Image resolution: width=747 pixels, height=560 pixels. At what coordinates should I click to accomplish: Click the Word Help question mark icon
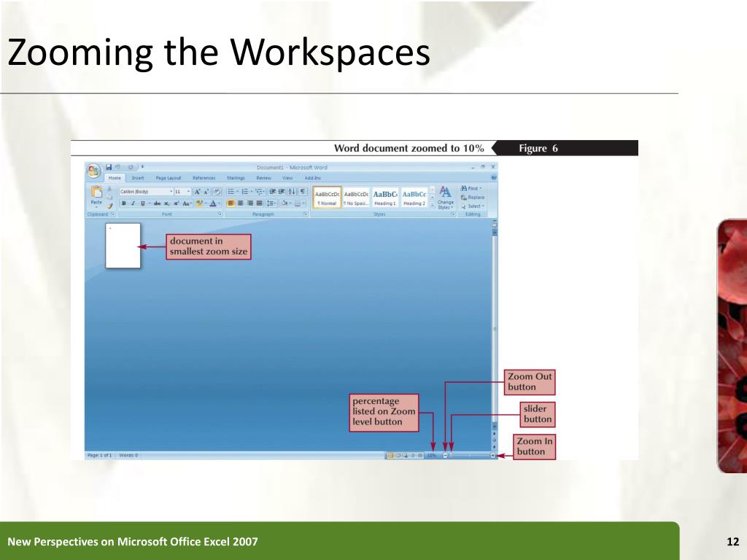pyautogui.click(x=494, y=178)
